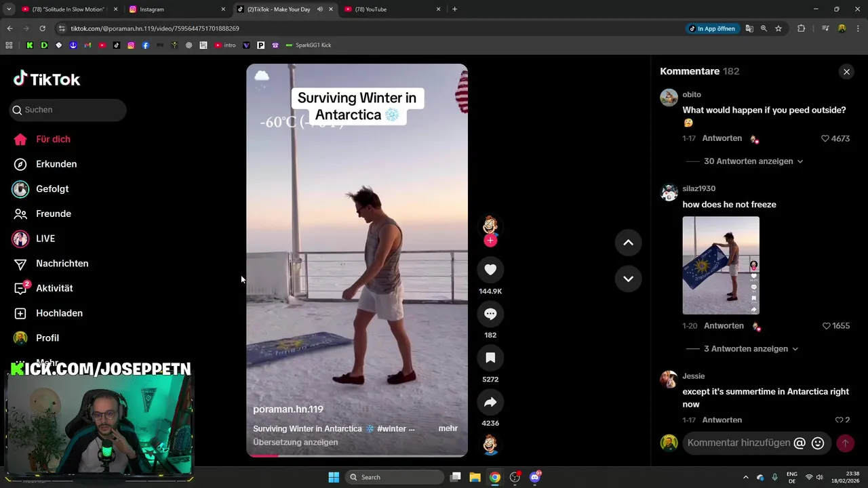The height and width of the screenshot is (488, 868).
Task: Insert a mention with the @ icon
Action: (x=800, y=443)
